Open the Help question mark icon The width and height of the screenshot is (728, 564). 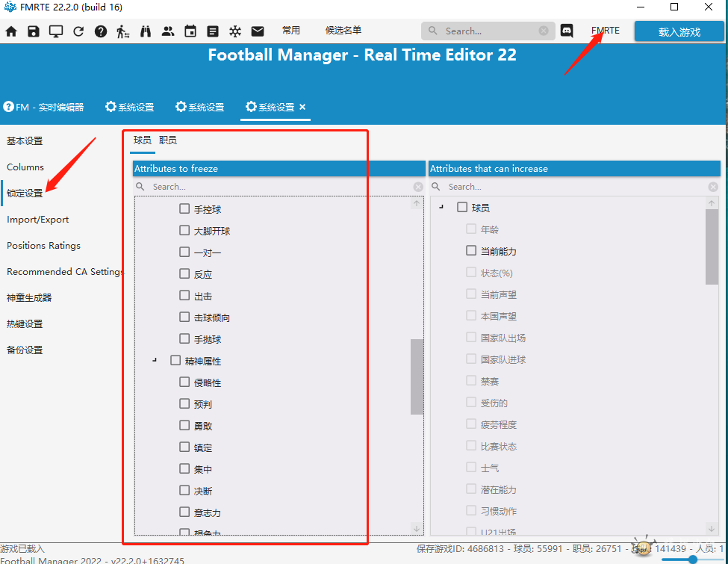[x=101, y=31]
